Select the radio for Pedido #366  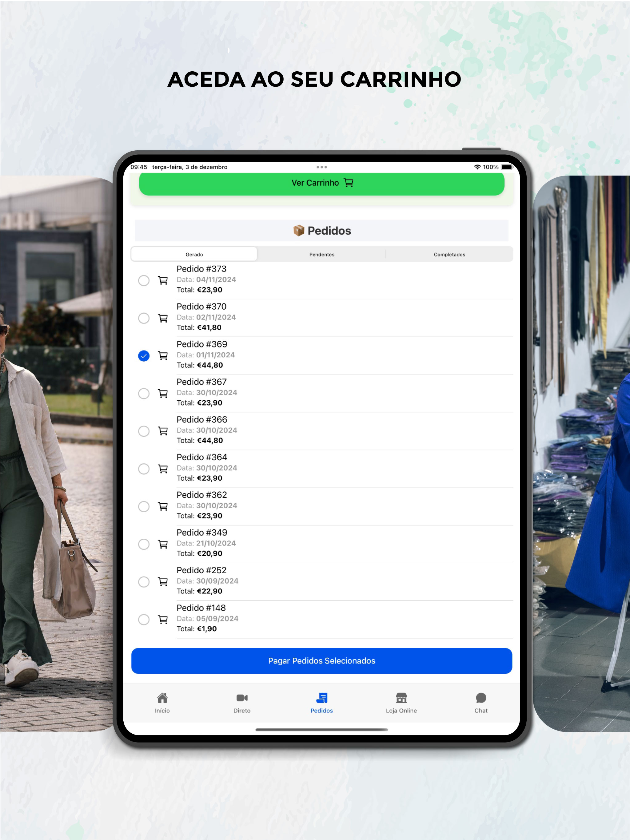pyautogui.click(x=144, y=431)
